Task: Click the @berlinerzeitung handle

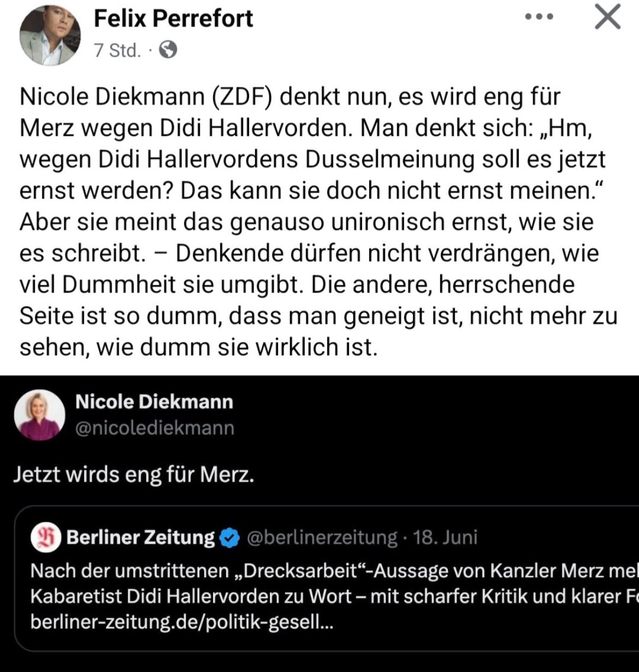Action: [x=322, y=537]
